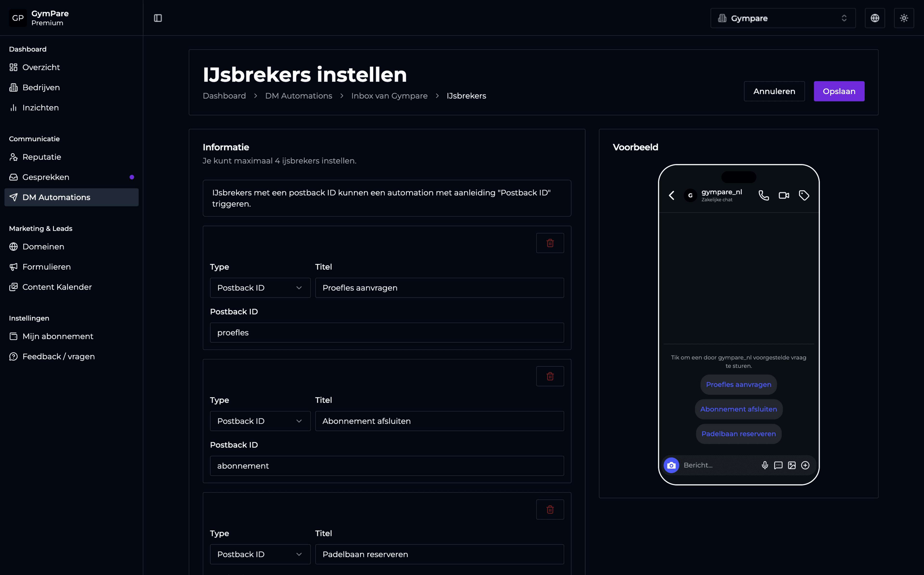Go to Inbox van Gympare breadcrumb
The height and width of the screenshot is (575, 924).
coord(389,96)
